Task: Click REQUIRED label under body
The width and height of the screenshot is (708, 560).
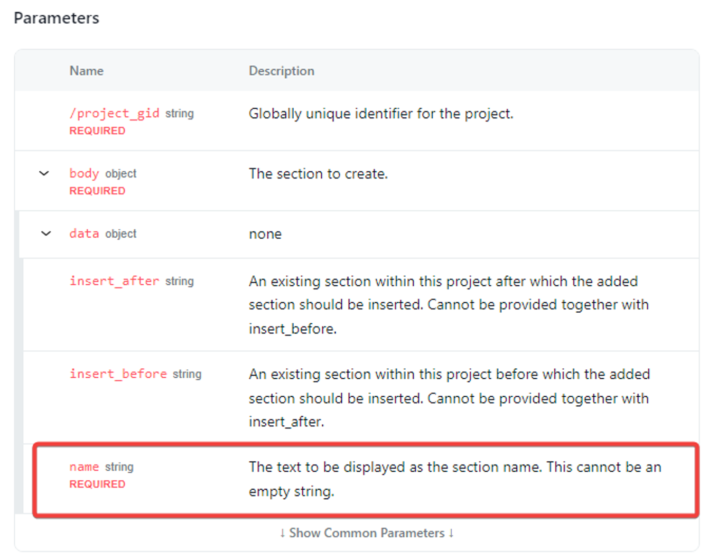Action: pyautogui.click(x=97, y=191)
